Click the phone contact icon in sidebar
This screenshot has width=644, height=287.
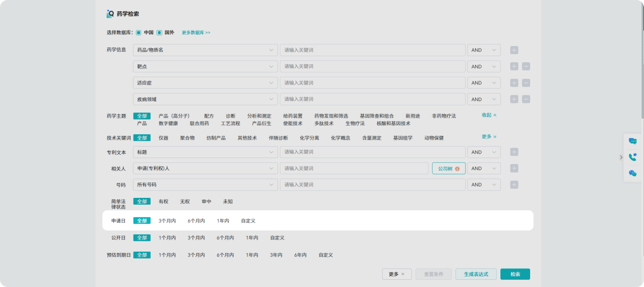click(633, 157)
